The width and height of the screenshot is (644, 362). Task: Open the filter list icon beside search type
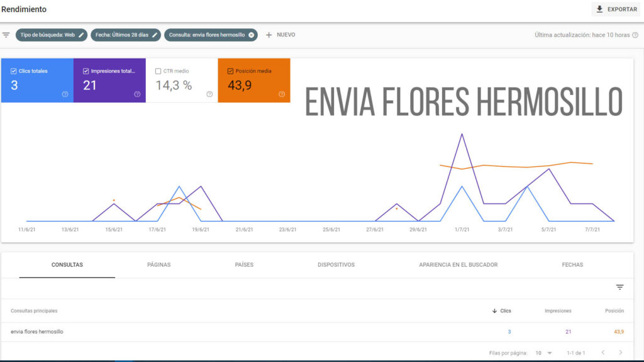[x=6, y=35]
